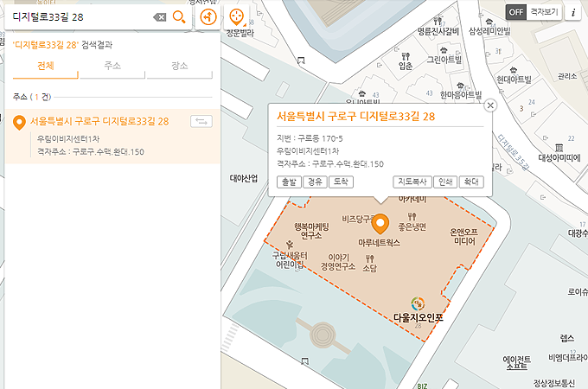Click the bus stop icon below the fountain

(305, 361)
